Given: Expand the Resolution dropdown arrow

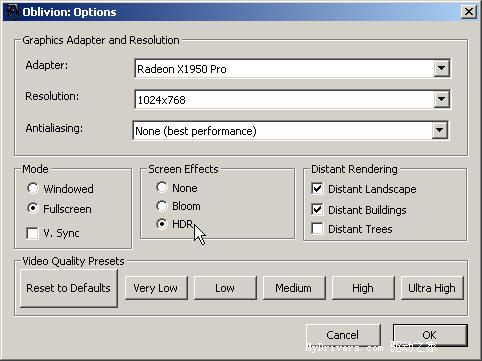Looking at the screenshot, I should (x=441, y=99).
